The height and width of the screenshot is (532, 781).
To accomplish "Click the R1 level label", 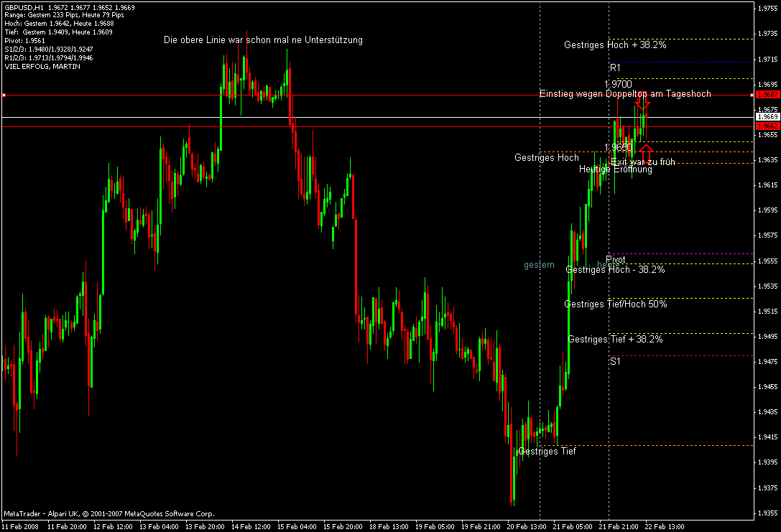I will (615, 67).
